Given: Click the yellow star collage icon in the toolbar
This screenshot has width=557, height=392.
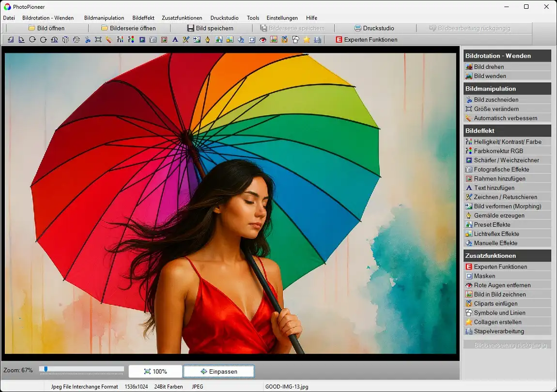Looking at the screenshot, I should tap(307, 40).
